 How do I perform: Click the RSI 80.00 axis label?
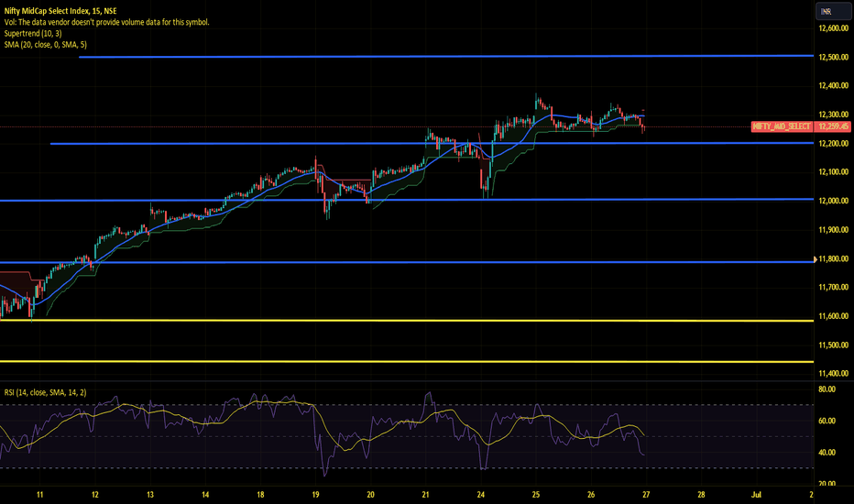[x=827, y=389]
